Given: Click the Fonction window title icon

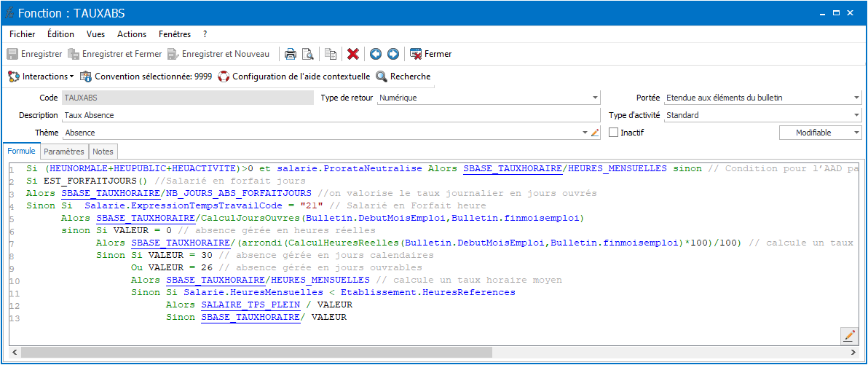Looking at the screenshot, I should pyautogui.click(x=9, y=12).
